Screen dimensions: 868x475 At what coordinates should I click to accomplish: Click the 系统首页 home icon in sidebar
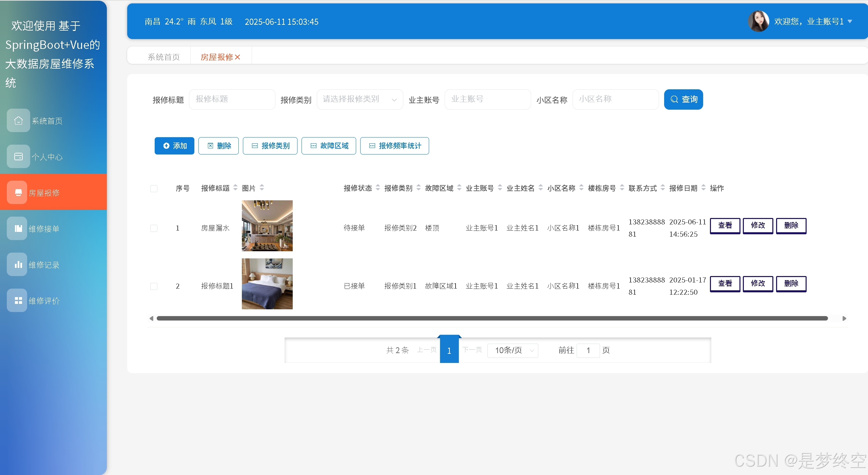(x=18, y=121)
